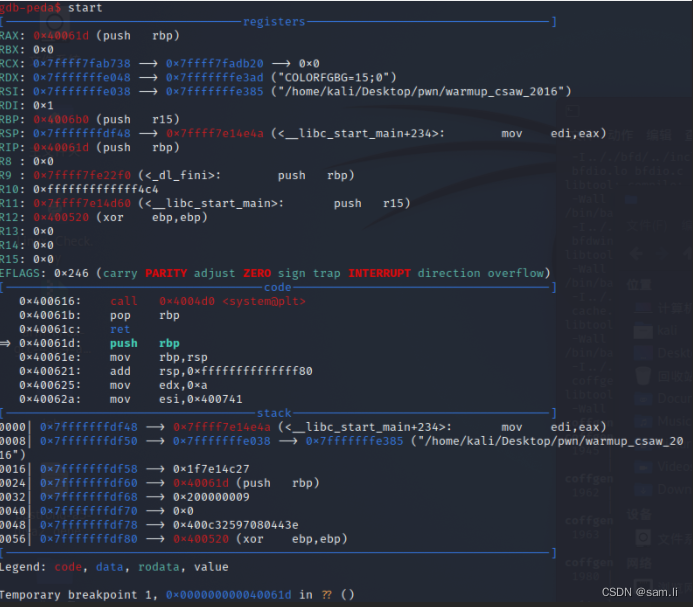The image size is (693, 607).
Task: Select the "stack" section header
Action: (274, 413)
